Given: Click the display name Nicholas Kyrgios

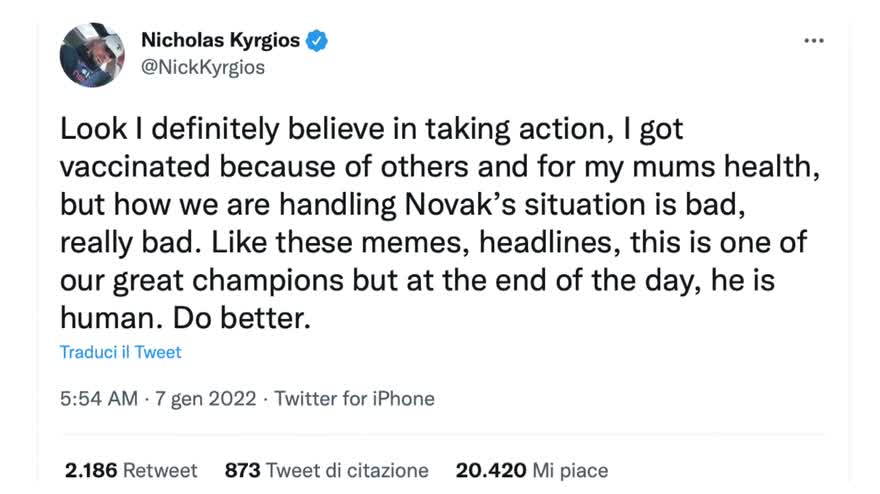Looking at the screenshot, I should (x=221, y=40).
